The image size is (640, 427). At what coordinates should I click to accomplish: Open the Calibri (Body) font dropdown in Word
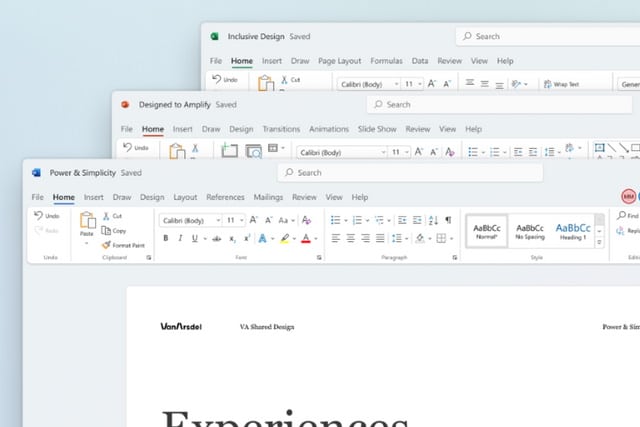pyautogui.click(x=187, y=220)
